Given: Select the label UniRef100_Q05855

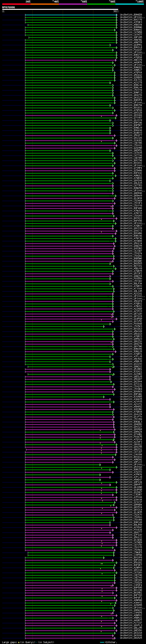Looking at the screenshot, I should point(131,605).
